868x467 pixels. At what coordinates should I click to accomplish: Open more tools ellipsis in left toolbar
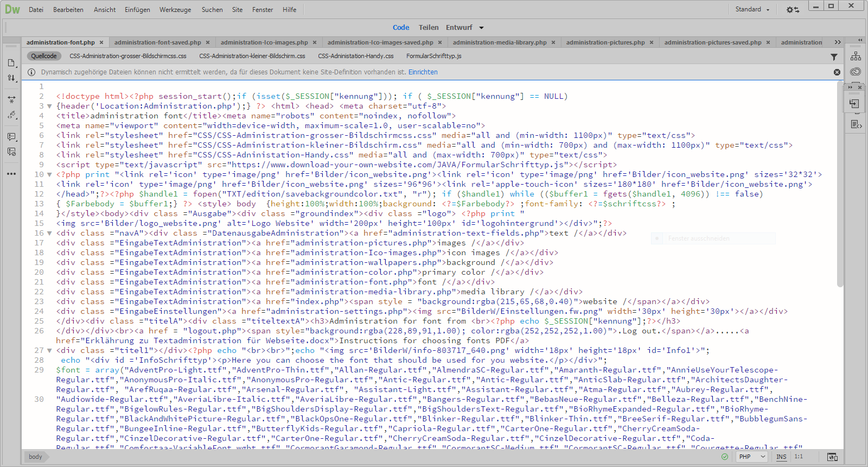11,174
